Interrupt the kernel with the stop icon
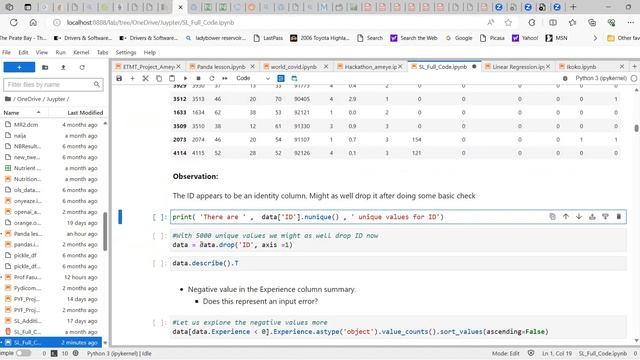Screen dimensions: 640x360 198,78
